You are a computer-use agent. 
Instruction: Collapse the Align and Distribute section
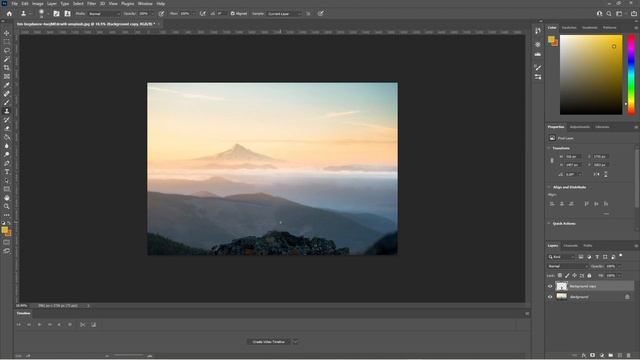tap(549, 187)
